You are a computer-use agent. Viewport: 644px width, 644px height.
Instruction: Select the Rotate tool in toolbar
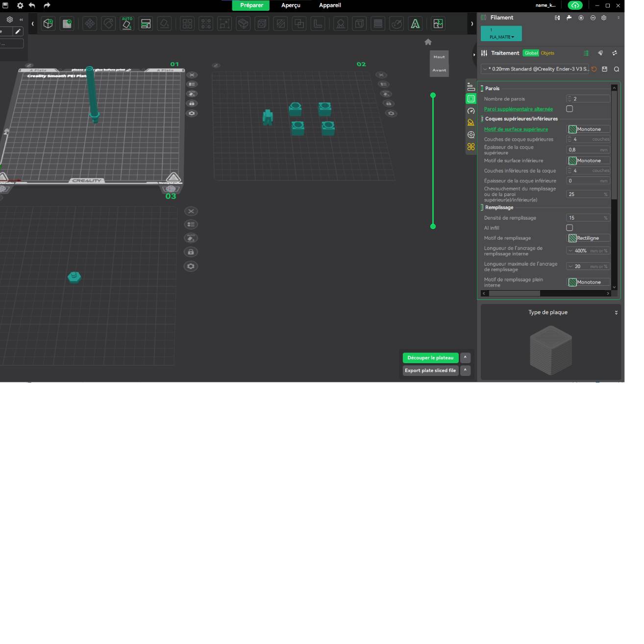click(x=108, y=24)
